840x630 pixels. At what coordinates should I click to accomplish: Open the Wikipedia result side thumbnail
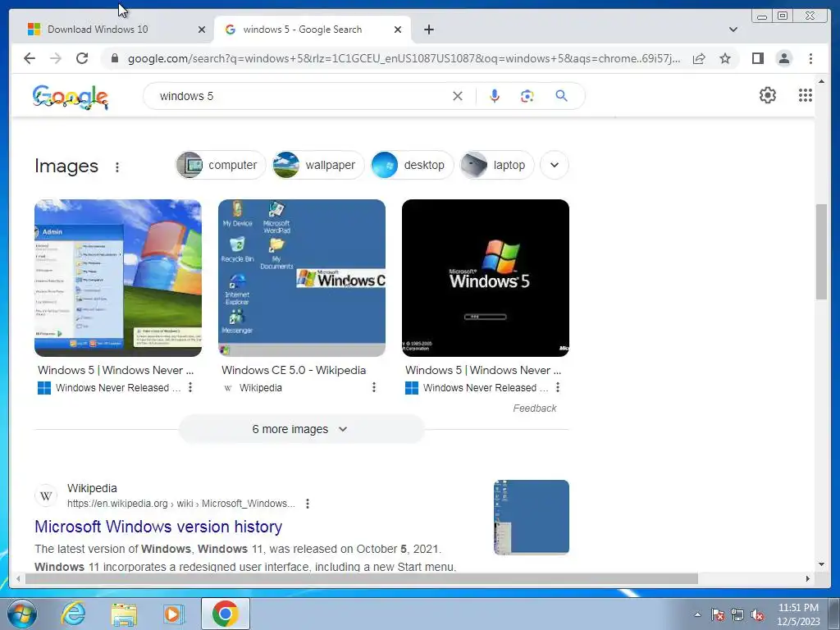pyautogui.click(x=532, y=518)
